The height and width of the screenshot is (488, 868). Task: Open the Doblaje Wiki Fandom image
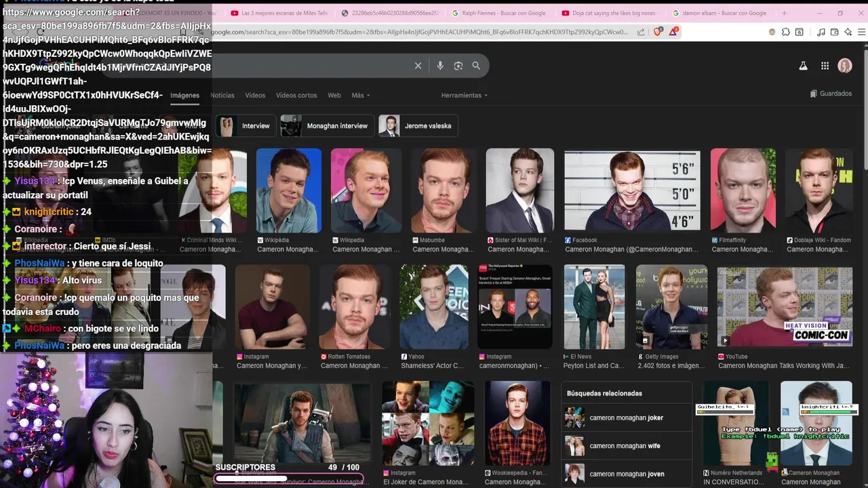click(819, 190)
